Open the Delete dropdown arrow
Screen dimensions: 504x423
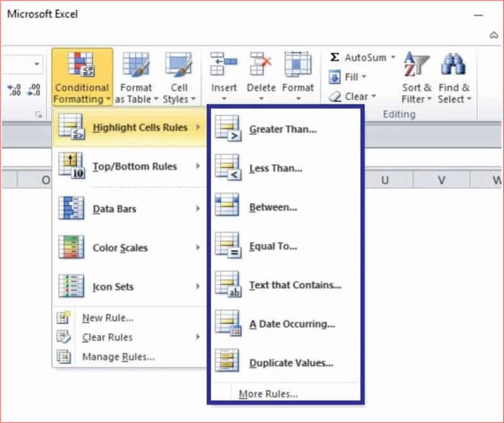(x=261, y=98)
